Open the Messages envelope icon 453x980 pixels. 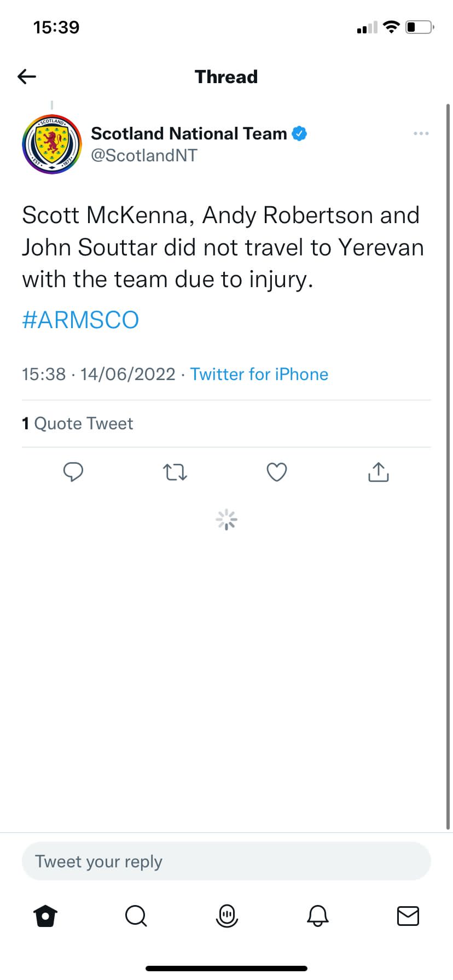[408, 915]
